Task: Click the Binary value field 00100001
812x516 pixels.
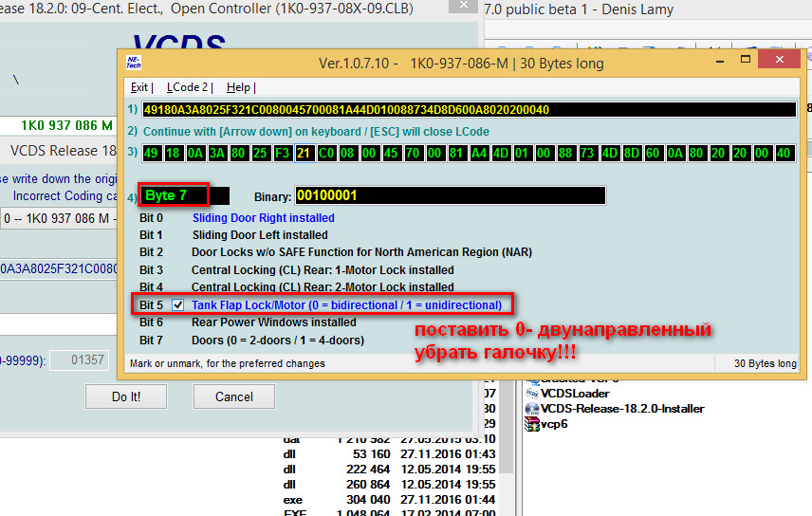Action: pyautogui.click(x=451, y=195)
